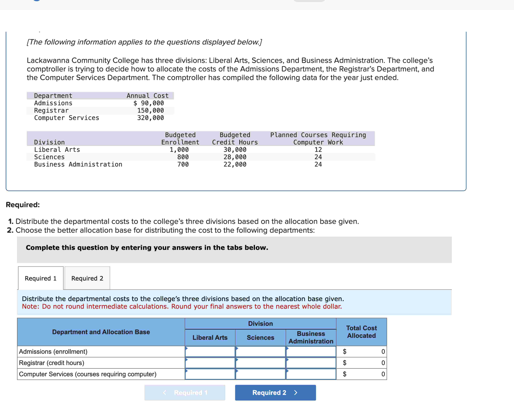This screenshot has height=420, width=514.
Task: Select the Required 1 tab
Action: point(40,278)
